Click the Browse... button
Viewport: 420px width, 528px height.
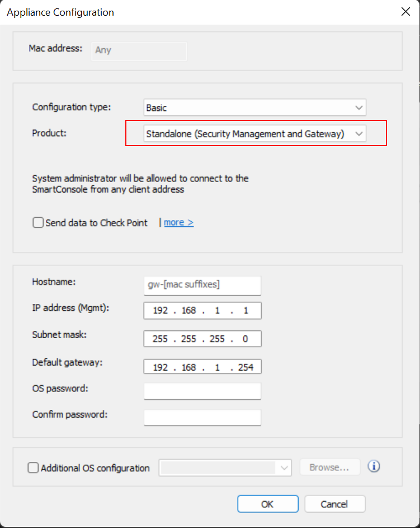330,467
